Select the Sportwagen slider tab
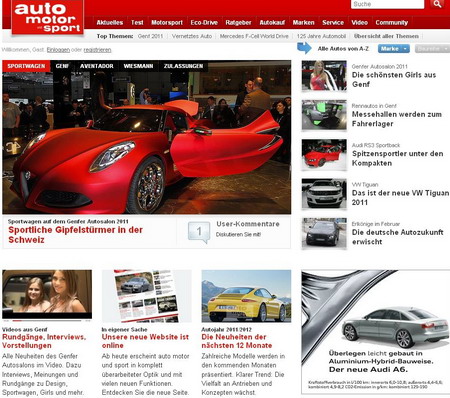Image resolution: width=450 pixels, height=398 pixels. (26, 66)
